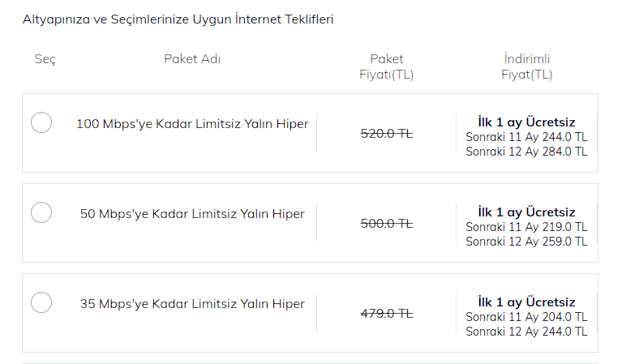Choose the 35 Mbps package radio button
The image size is (626, 364).
click(x=41, y=302)
